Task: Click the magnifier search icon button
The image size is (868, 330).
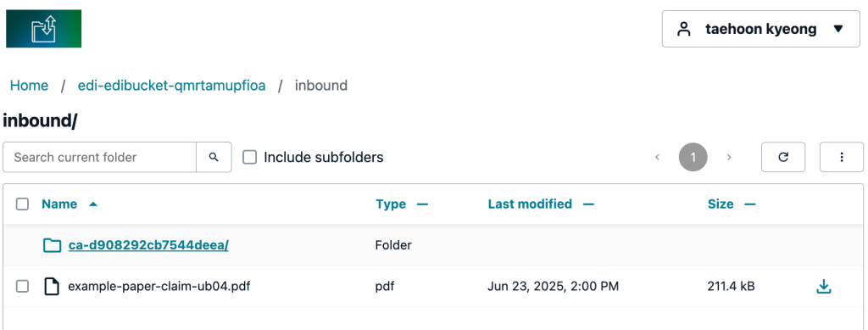Action: click(214, 157)
